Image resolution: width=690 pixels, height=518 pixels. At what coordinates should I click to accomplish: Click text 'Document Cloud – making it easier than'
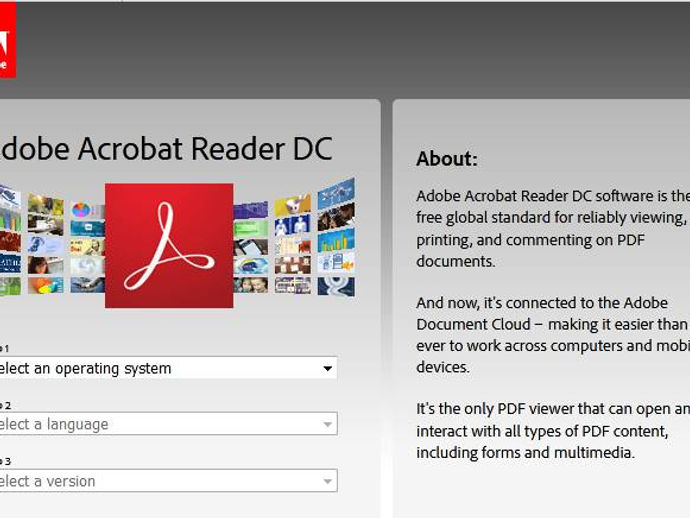pyautogui.click(x=552, y=325)
